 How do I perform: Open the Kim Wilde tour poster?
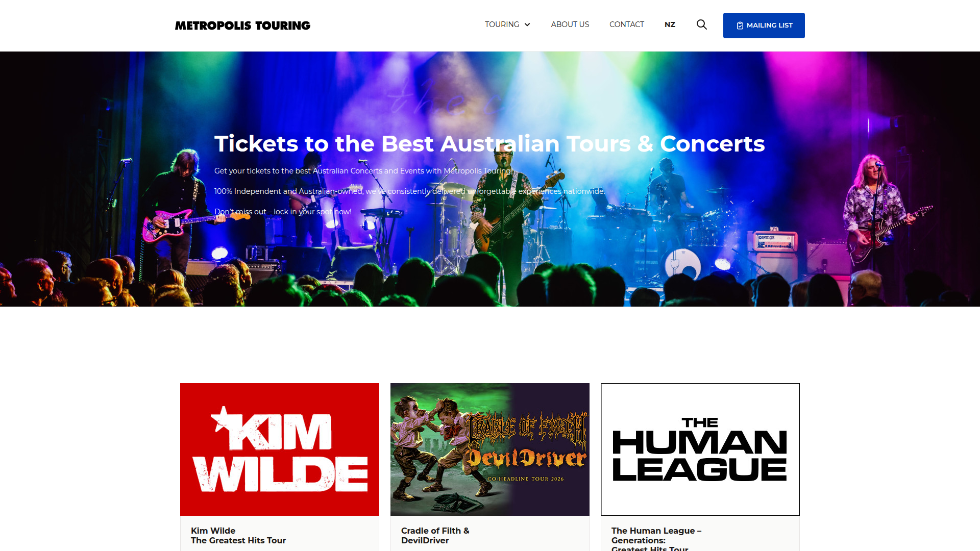click(280, 449)
